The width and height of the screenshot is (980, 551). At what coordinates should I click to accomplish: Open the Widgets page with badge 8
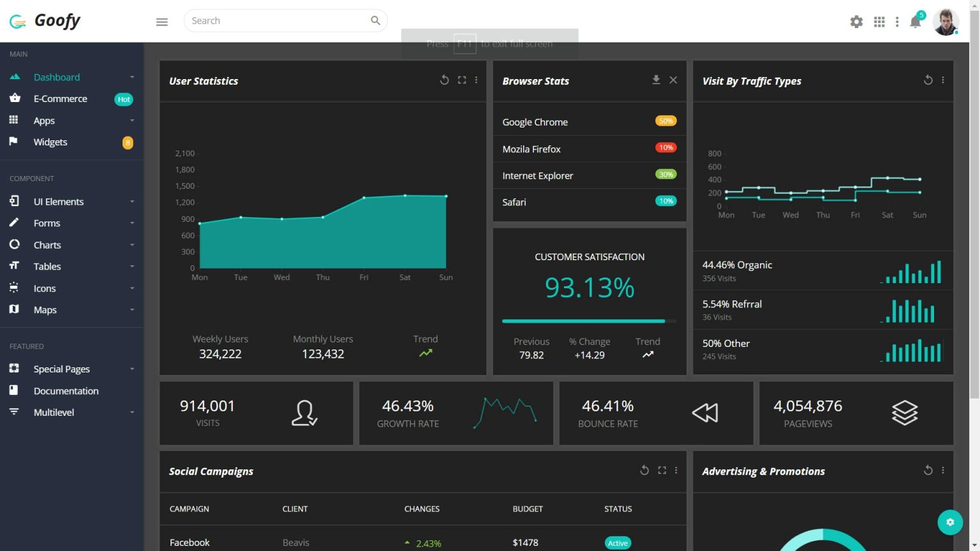pos(50,142)
